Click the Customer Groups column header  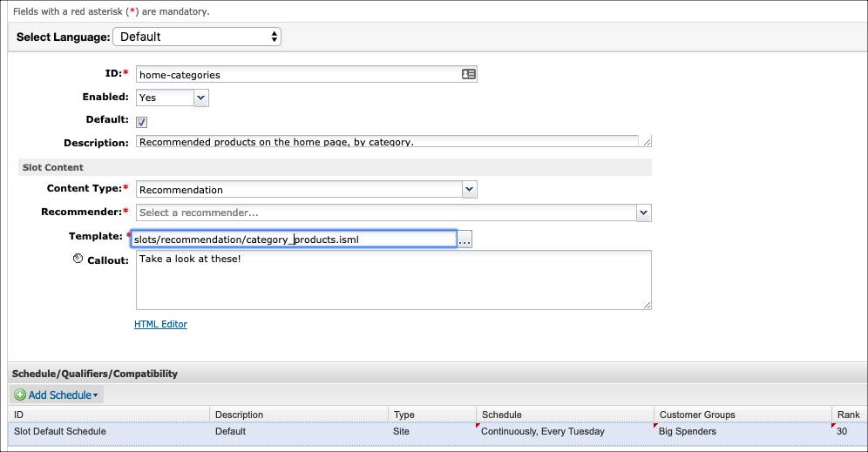coord(743,415)
